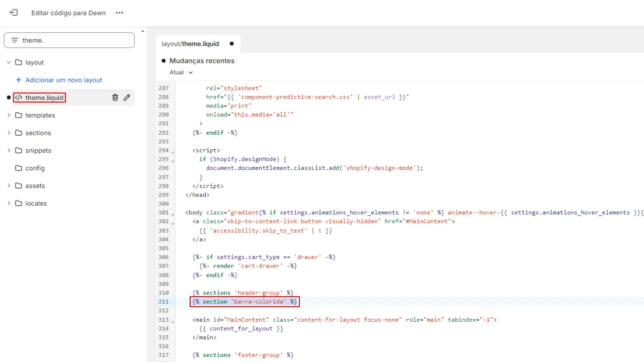This screenshot has height=362, width=644.
Task: Click the sections folder label
Action: point(38,133)
